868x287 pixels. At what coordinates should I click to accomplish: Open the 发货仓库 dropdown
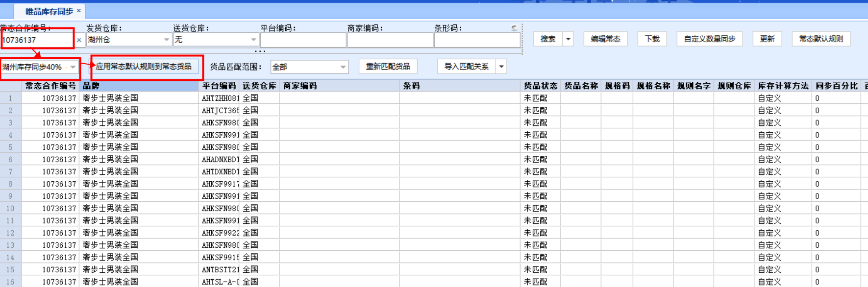[166, 40]
